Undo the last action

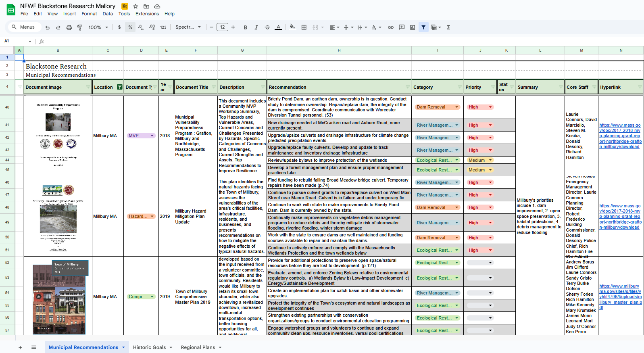point(48,27)
